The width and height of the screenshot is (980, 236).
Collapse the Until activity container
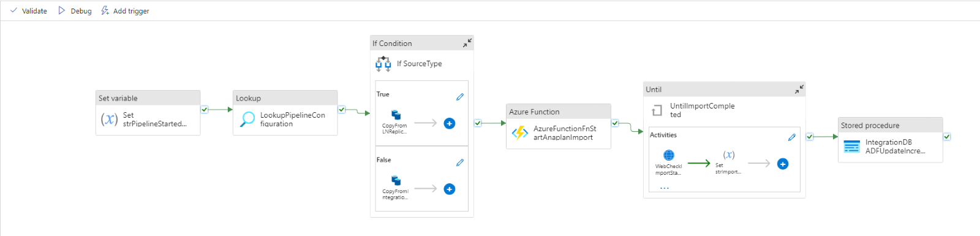coord(799,89)
